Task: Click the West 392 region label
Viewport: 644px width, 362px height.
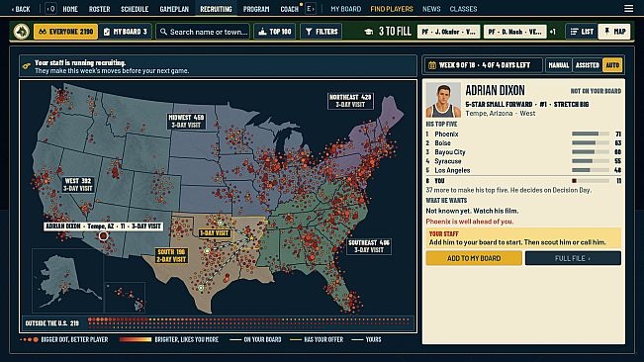Action: (x=78, y=184)
